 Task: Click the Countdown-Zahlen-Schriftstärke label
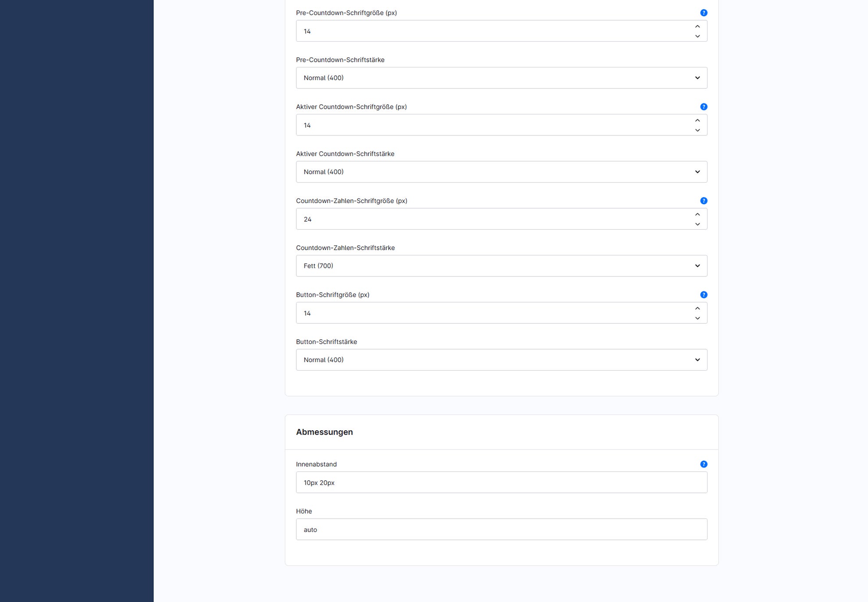345,248
